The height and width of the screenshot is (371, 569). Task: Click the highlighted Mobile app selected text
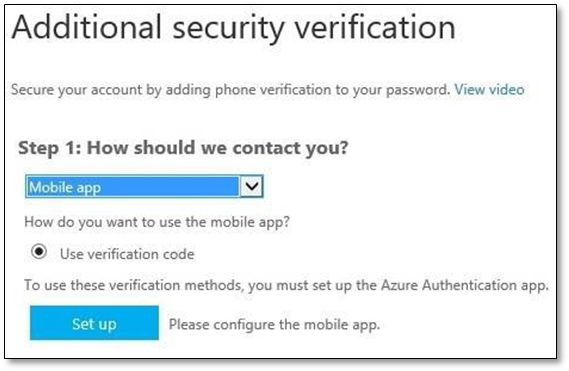tap(65, 188)
